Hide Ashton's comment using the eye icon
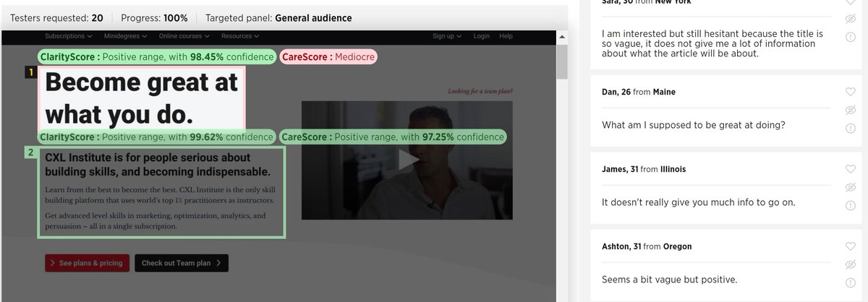Viewport: 868px width, 302px height. pos(851,264)
